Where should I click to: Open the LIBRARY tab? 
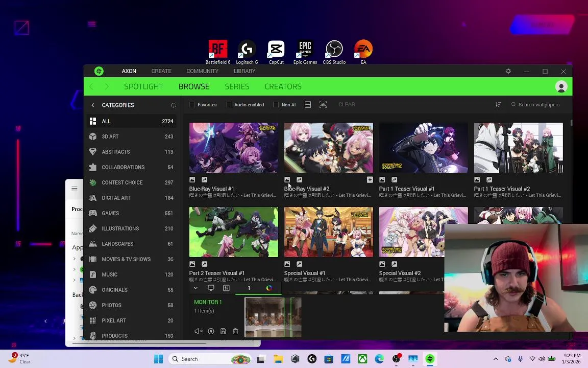pyautogui.click(x=244, y=71)
